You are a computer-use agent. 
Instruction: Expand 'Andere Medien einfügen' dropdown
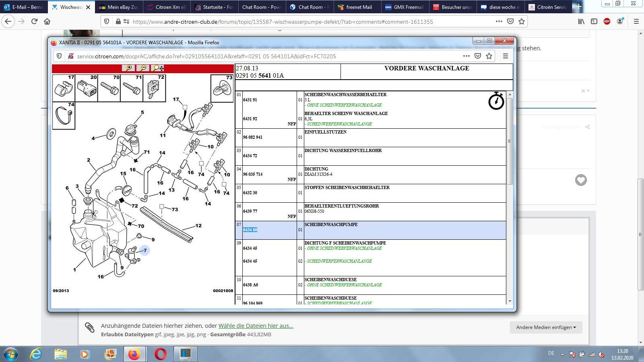click(546, 327)
